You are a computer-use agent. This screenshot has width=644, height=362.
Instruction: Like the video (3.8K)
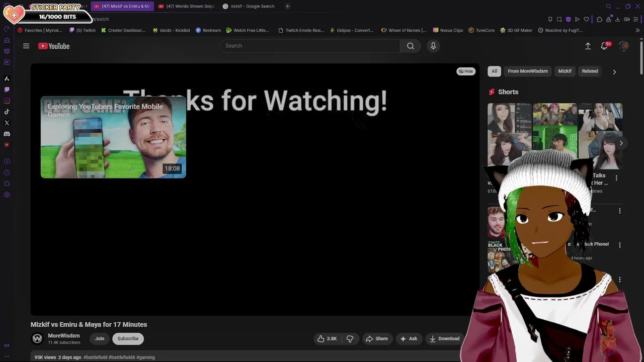coord(327,338)
